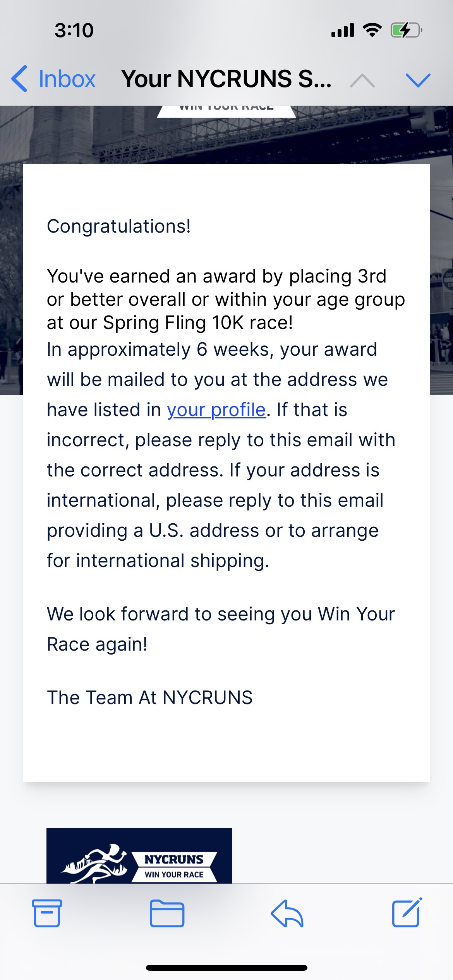This screenshot has height=980, width=453.
Task: Tap the 3:10 clock in status bar
Action: (74, 30)
